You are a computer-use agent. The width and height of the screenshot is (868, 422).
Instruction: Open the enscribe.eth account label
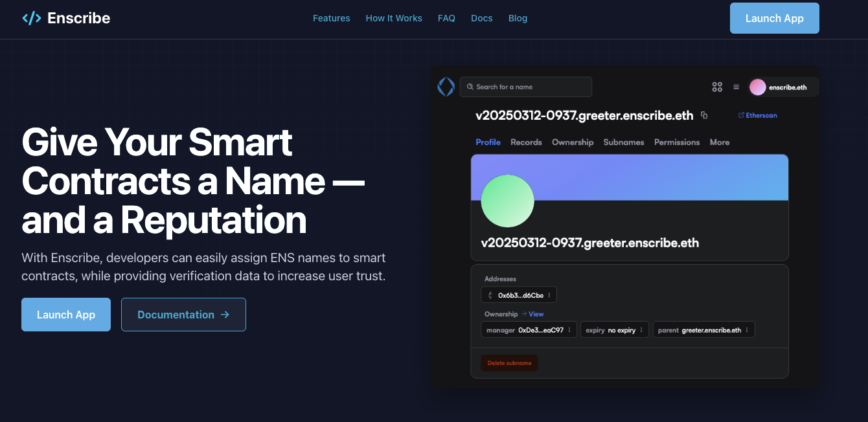pos(788,87)
